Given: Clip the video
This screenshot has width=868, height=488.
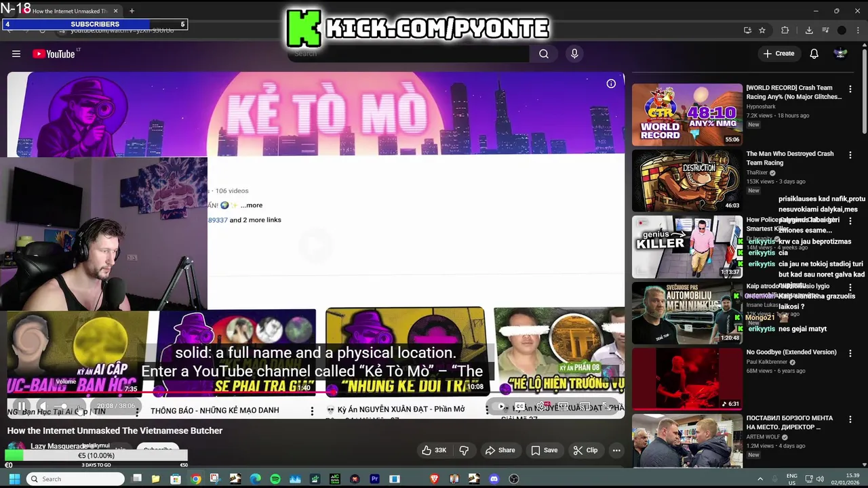Looking at the screenshot, I should point(585,450).
